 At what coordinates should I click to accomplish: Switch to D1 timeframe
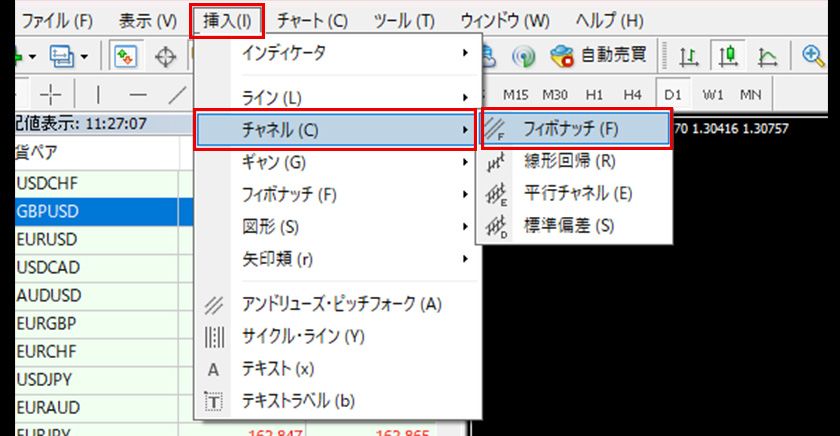click(x=673, y=95)
